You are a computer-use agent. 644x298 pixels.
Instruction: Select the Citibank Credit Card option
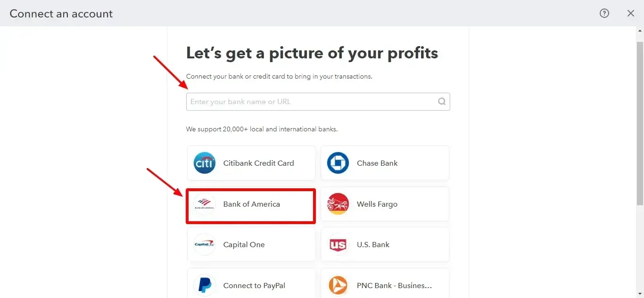coord(258,163)
